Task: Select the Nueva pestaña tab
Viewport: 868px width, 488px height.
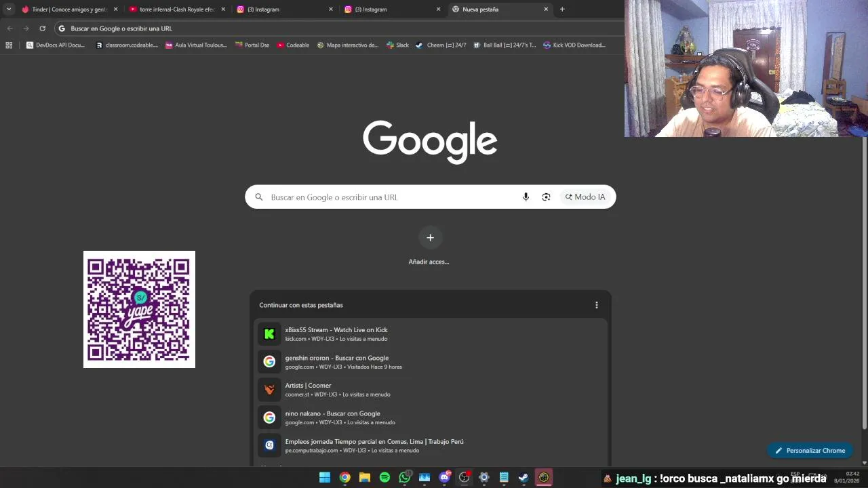Action: point(500,9)
